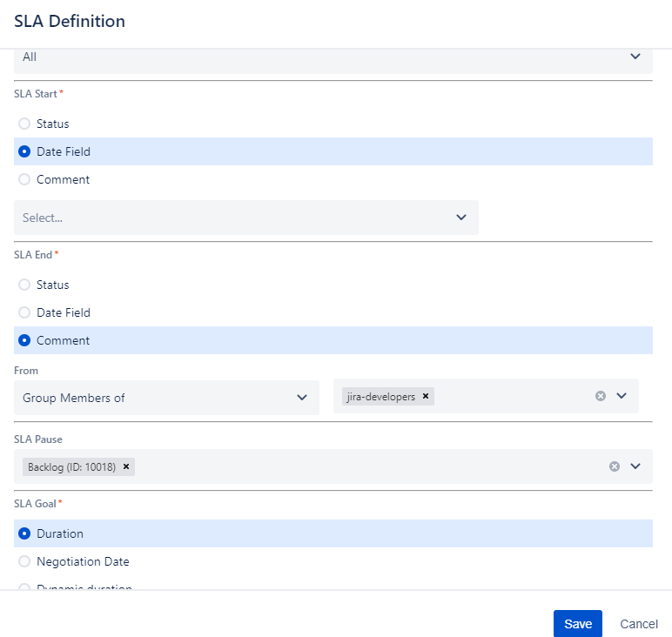672x637 pixels.
Task: Expand the Group Members of dropdown
Action: 166,398
